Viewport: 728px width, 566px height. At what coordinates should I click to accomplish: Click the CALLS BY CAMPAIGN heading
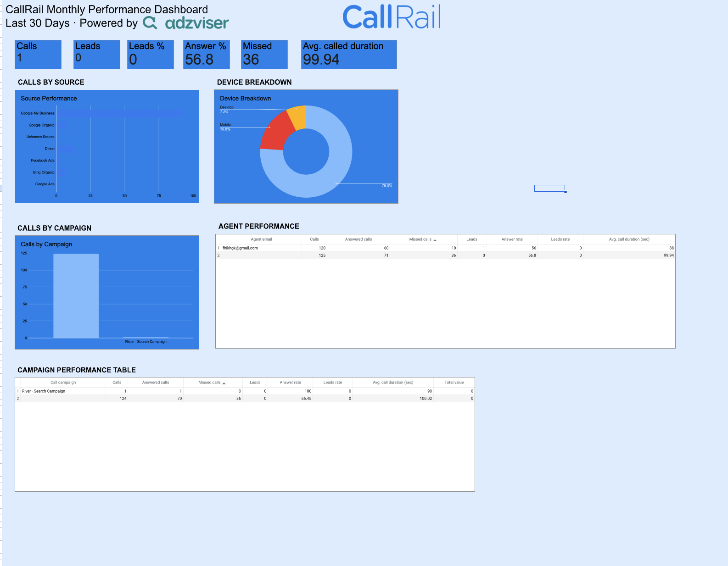tap(54, 228)
